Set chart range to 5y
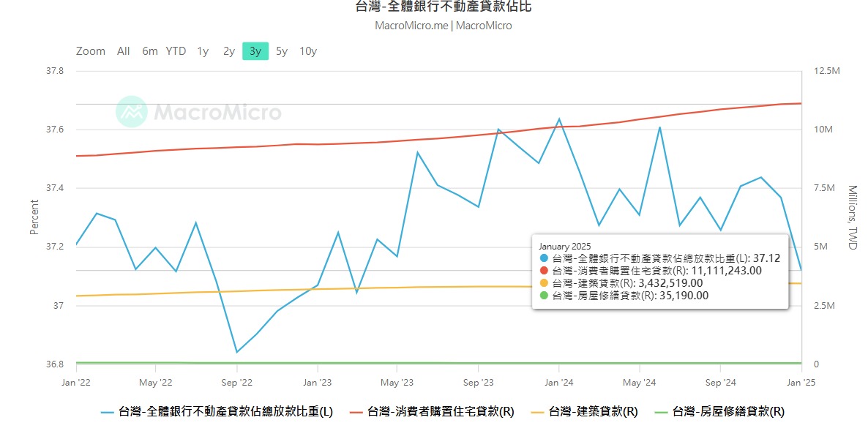The image size is (868, 431). tap(282, 51)
